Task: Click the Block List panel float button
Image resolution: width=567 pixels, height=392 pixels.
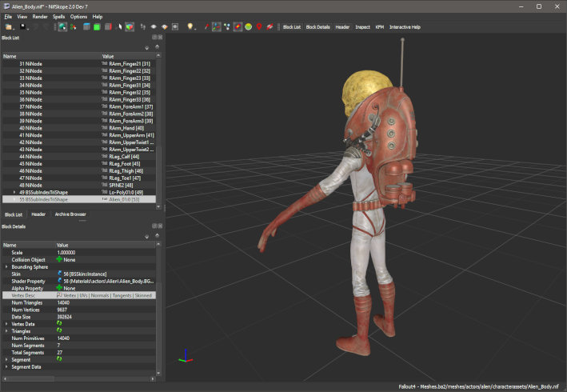Action: (154, 38)
